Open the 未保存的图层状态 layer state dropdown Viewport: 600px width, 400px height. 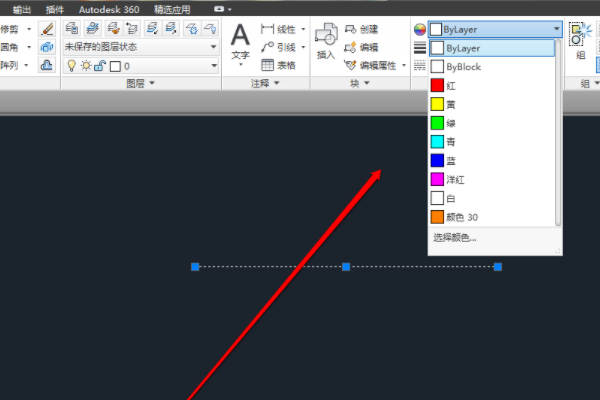click(x=141, y=47)
